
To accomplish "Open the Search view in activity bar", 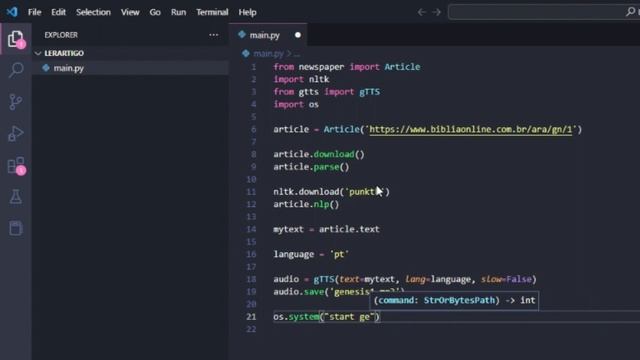I will pyautogui.click(x=16, y=70).
